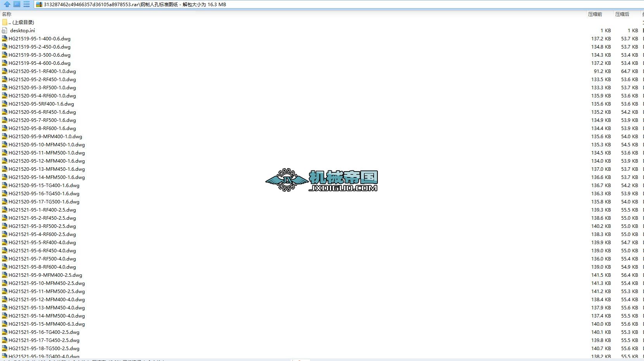Click the RAR archive icon in the path bar

(39, 4)
